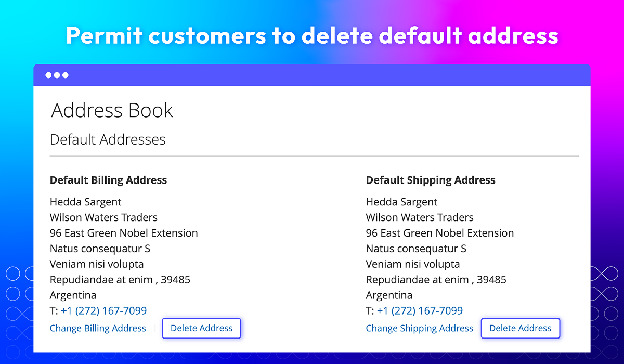The image size is (624, 364).
Task: Click the middle white dot in window bar
Action: pos(57,75)
